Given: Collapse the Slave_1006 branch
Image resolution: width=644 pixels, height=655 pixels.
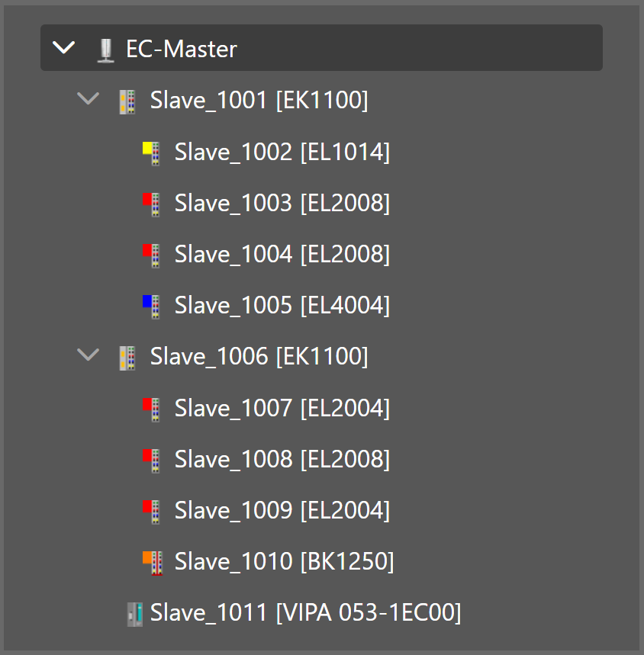Looking at the screenshot, I should pos(89,355).
